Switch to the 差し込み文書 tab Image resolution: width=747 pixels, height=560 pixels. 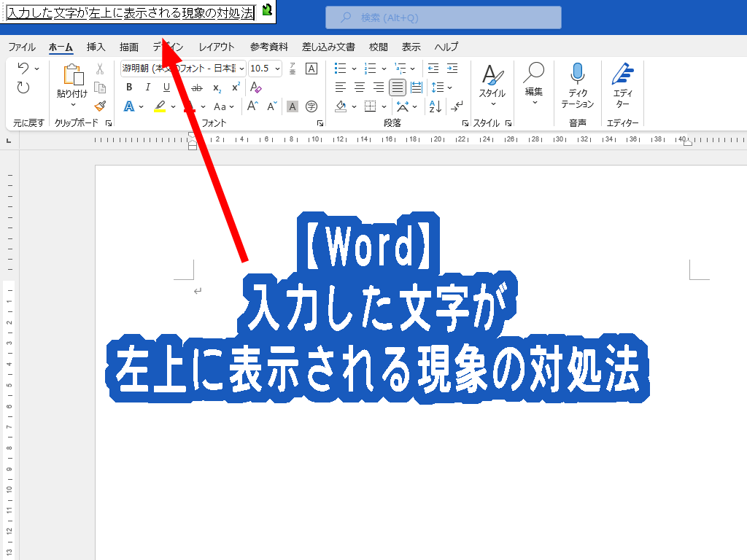tap(328, 47)
